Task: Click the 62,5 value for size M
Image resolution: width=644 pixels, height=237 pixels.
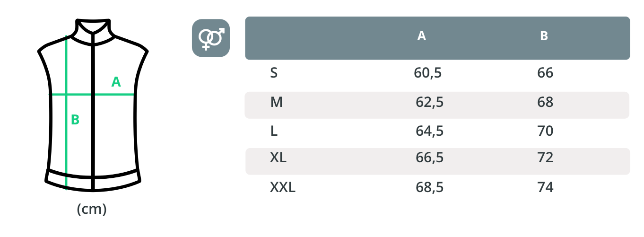Action: point(429,102)
